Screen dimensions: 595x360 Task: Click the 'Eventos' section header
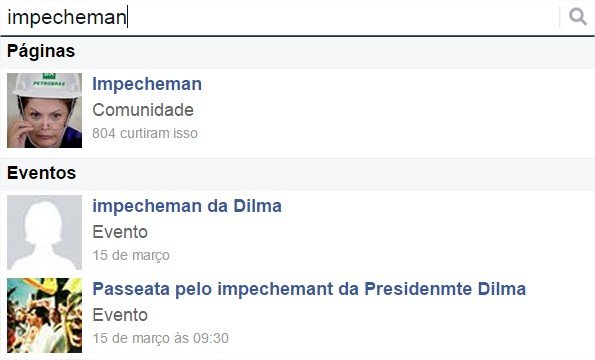pos(41,173)
